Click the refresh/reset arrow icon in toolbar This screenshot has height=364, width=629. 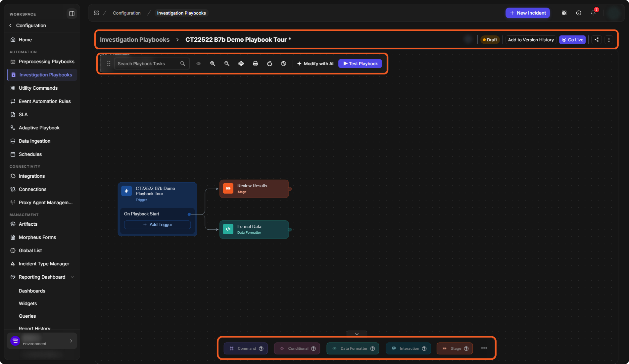click(269, 64)
